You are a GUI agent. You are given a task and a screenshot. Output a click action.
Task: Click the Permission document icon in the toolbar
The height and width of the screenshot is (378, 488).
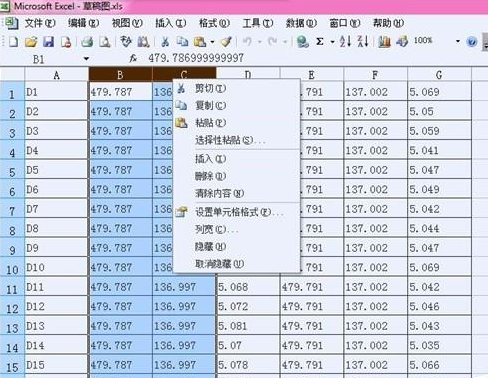tap(66, 42)
